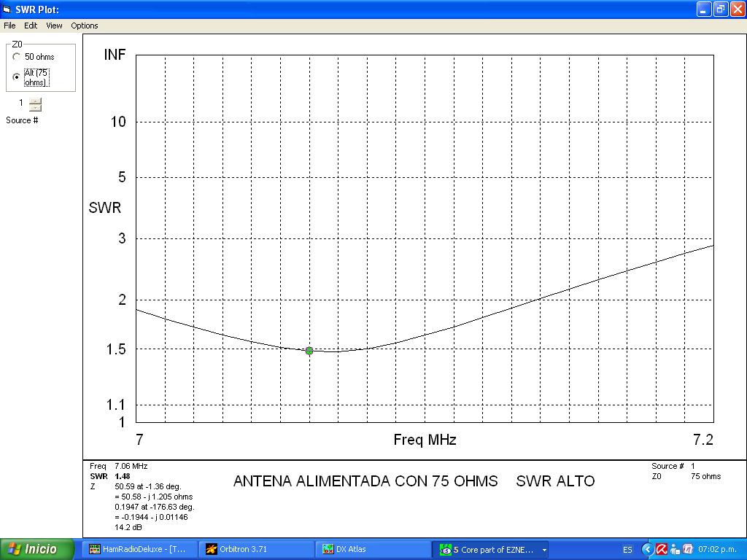Click the EZNEC taskbar group icon
Screen dimensions: 747x560
click(445, 550)
